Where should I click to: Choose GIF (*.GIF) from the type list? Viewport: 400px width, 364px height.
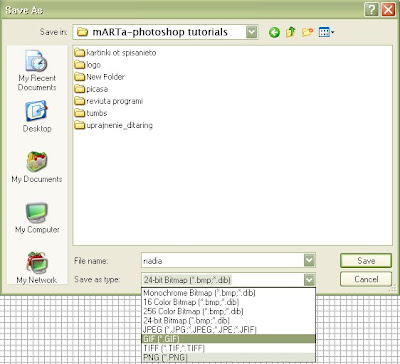[228, 339]
